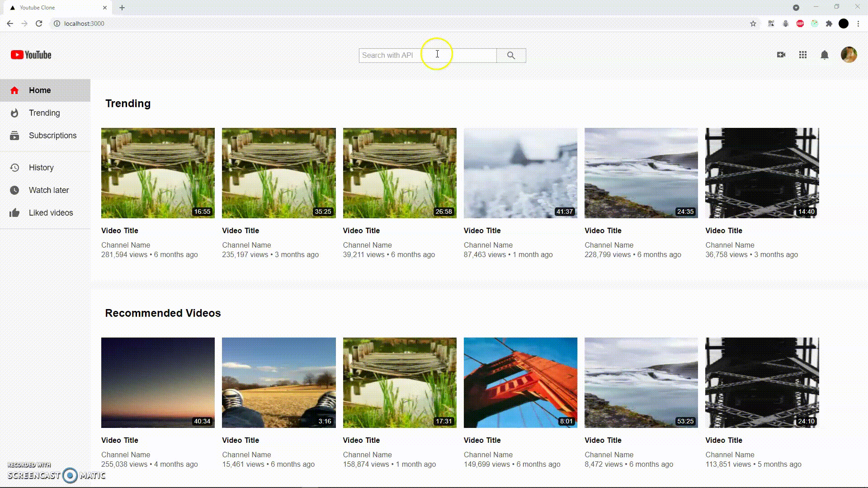
Task: Click the History clock icon
Action: (14, 168)
